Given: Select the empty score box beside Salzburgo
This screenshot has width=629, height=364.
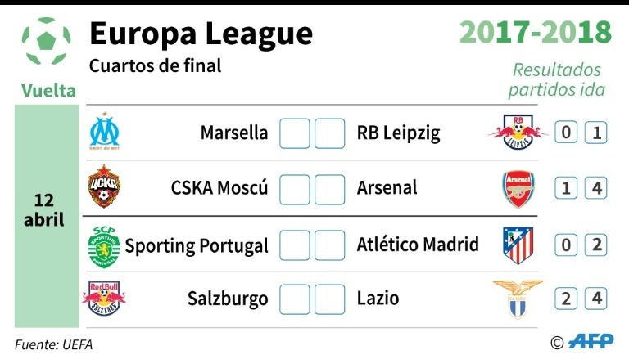Looking at the screenshot, I should pyautogui.click(x=295, y=299).
